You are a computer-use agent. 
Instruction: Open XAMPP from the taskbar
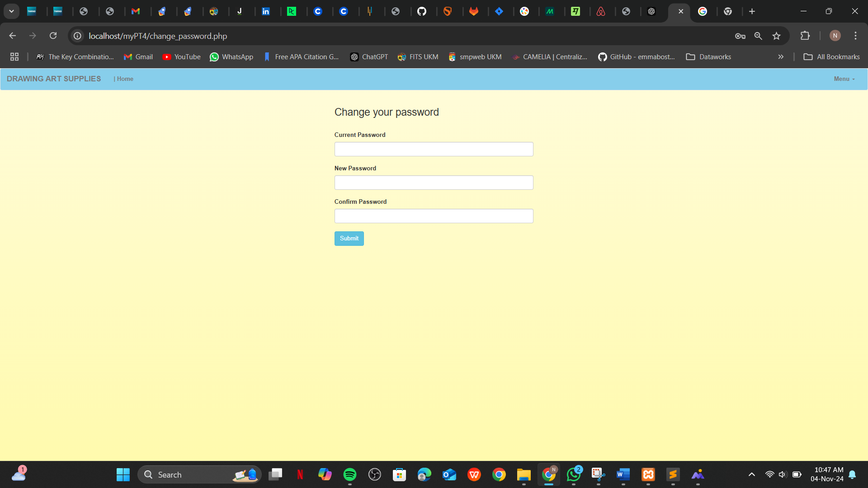click(648, 474)
